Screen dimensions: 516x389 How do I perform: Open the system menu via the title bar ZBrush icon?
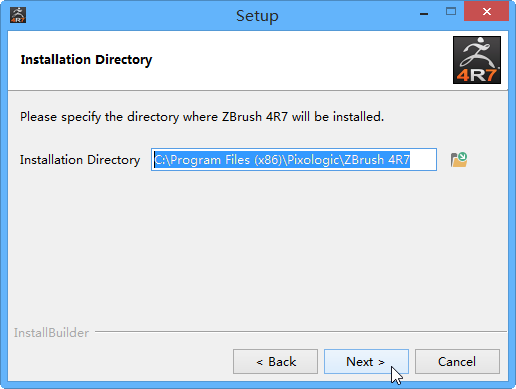pyautogui.click(x=18, y=15)
